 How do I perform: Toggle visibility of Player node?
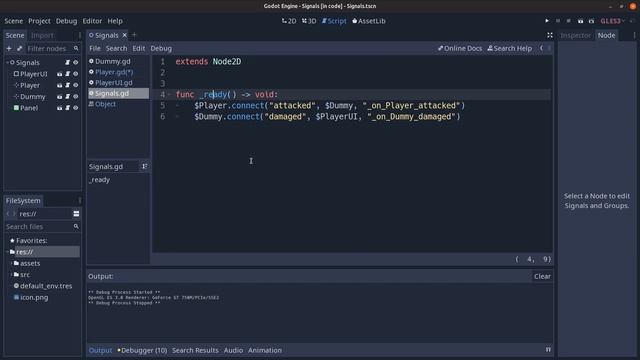tap(76, 85)
